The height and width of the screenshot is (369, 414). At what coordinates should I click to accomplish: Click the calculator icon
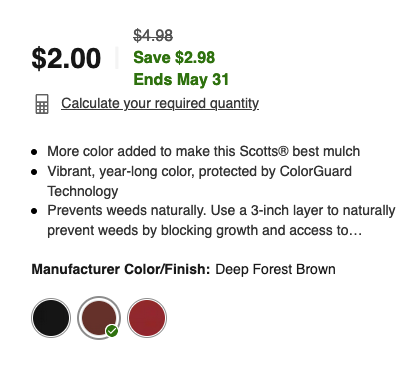(x=42, y=104)
